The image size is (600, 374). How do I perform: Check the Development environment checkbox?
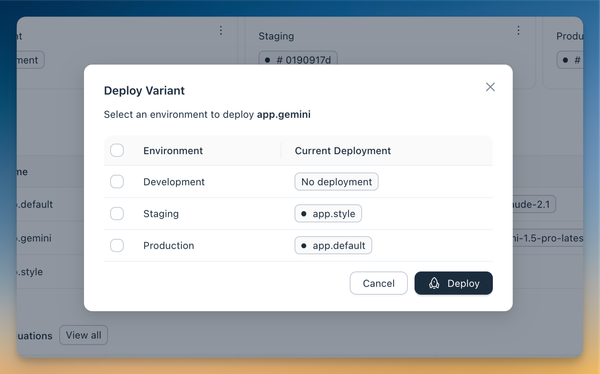coord(117,181)
